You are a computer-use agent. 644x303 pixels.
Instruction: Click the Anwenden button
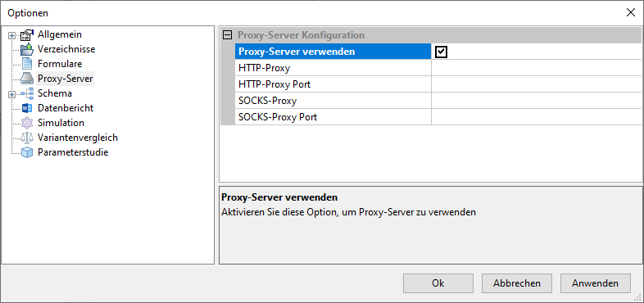point(595,283)
